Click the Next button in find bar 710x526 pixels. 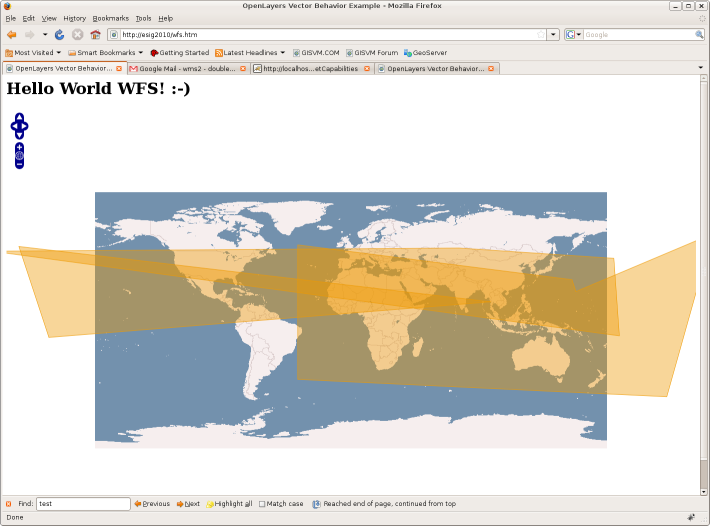[x=188, y=504]
